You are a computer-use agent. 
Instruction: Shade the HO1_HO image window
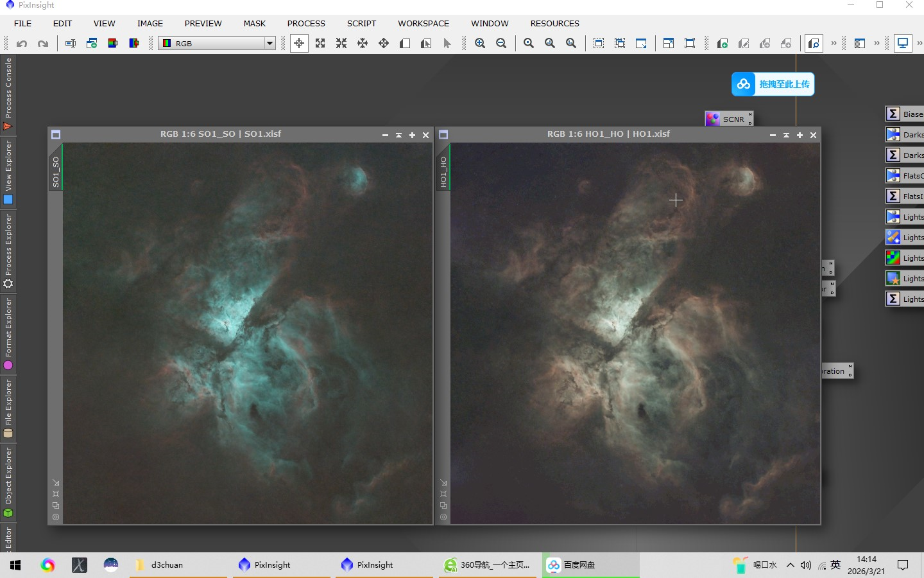(786, 135)
